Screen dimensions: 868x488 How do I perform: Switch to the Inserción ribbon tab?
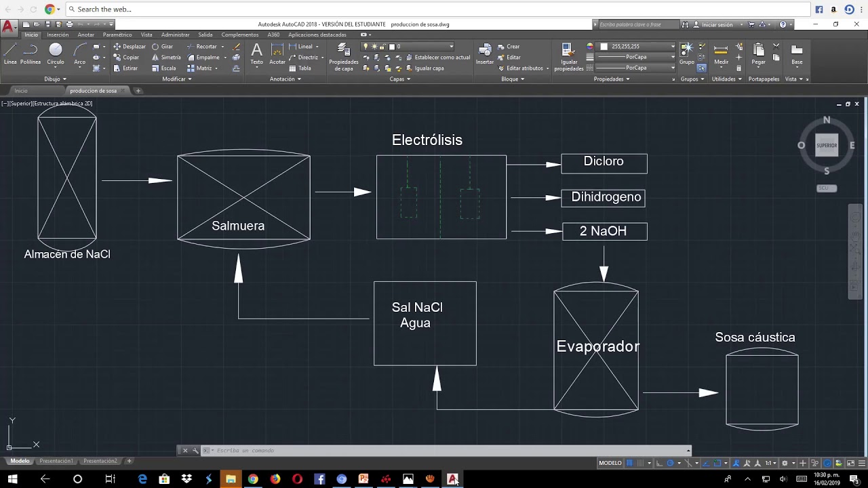click(x=58, y=35)
